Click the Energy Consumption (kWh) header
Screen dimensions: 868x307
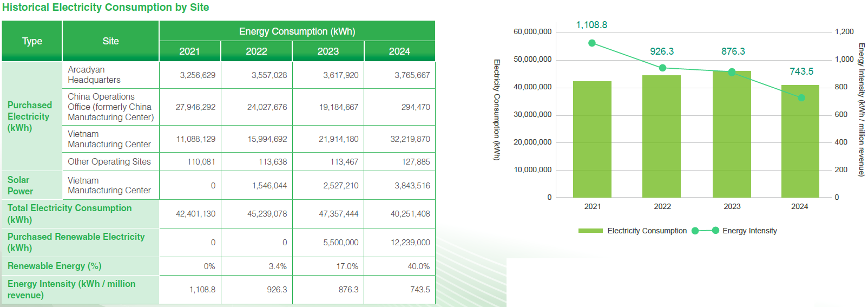coord(297,31)
